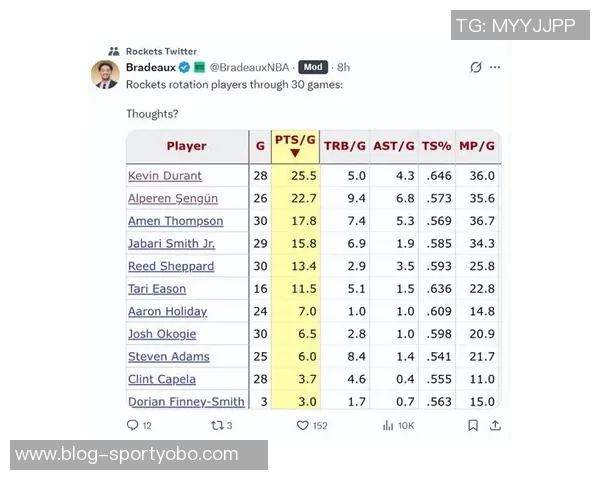Click Bradeaux's profile avatar
The image size is (600, 480).
click(106, 75)
